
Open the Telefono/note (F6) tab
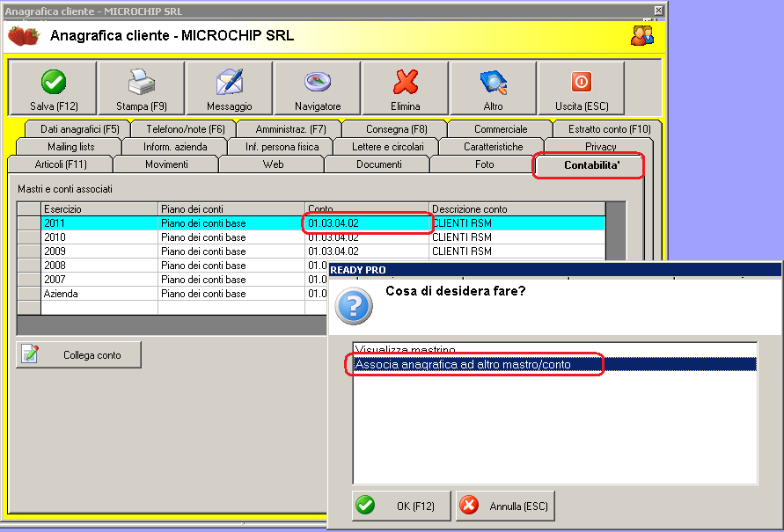pyautogui.click(x=186, y=129)
